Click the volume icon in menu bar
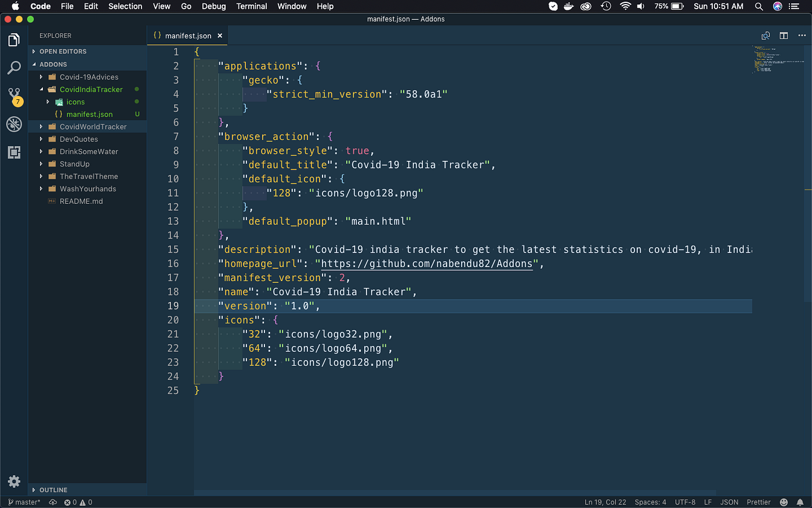This screenshot has width=812, height=508. pyautogui.click(x=641, y=6)
